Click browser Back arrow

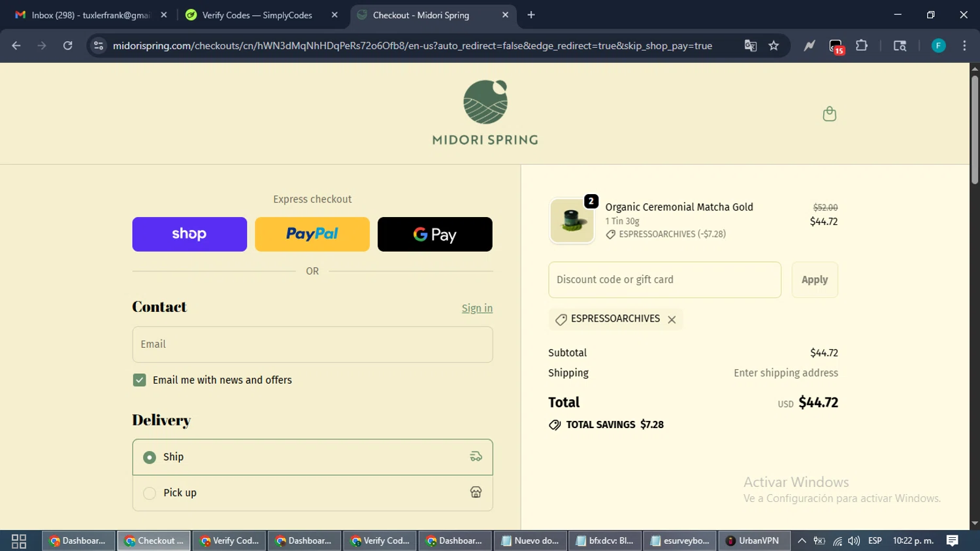(x=16, y=46)
